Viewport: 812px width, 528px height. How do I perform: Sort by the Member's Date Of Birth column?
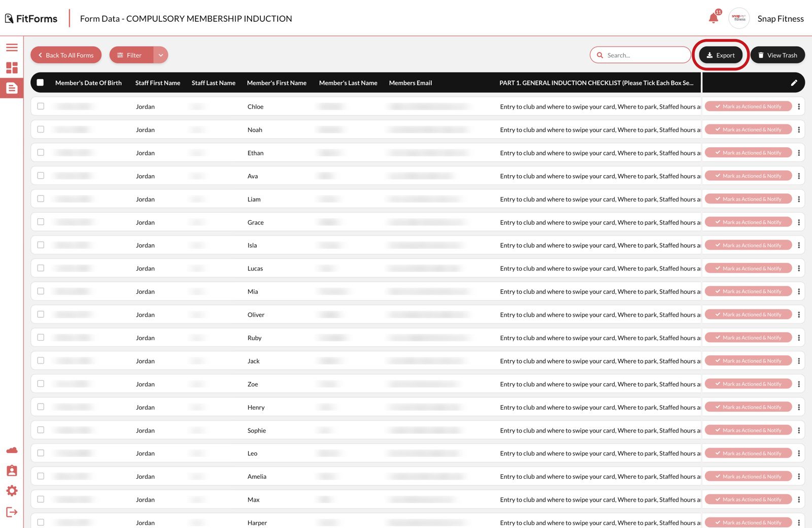click(x=88, y=83)
